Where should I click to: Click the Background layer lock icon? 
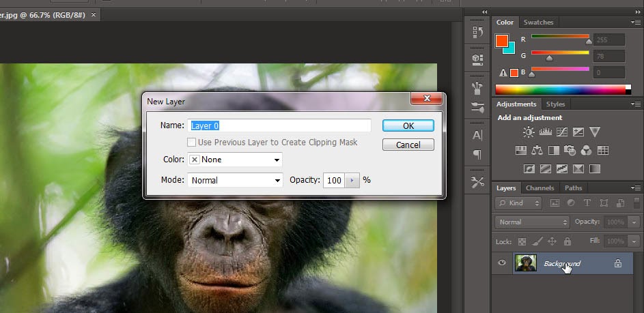[x=618, y=264]
